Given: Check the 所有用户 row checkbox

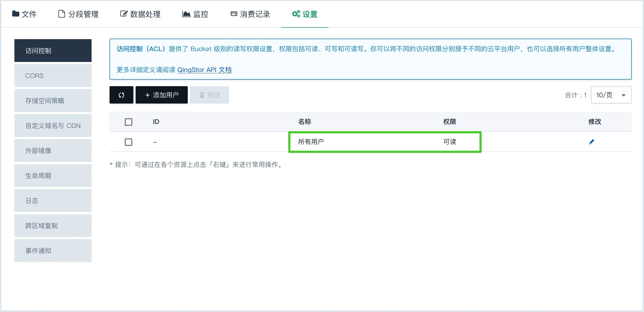Looking at the screenshot, I should tap(129, 142).
